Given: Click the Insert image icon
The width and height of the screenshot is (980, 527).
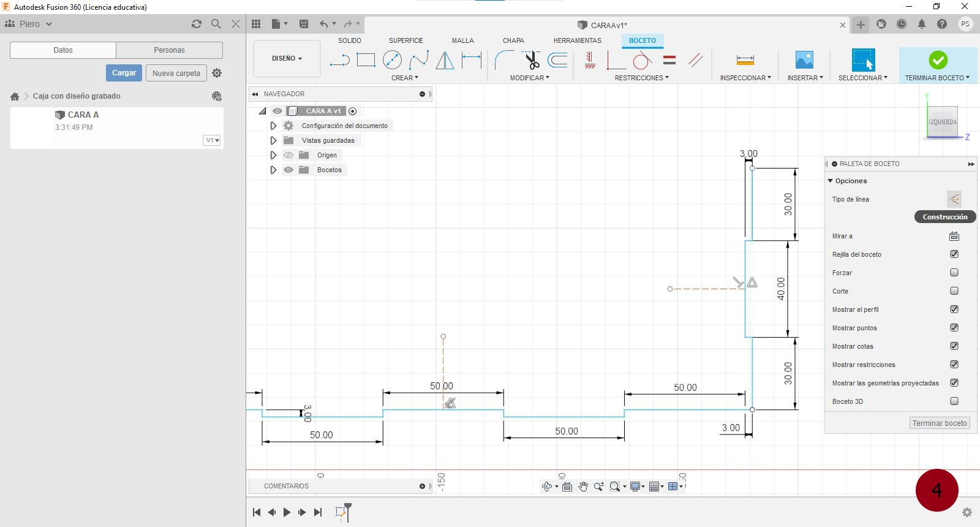Looking at the screenshot, I should click(804, 60).
